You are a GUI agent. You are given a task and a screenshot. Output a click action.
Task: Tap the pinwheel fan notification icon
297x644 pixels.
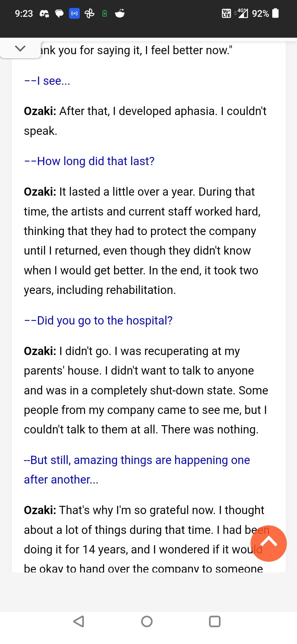tap(89, 13)
